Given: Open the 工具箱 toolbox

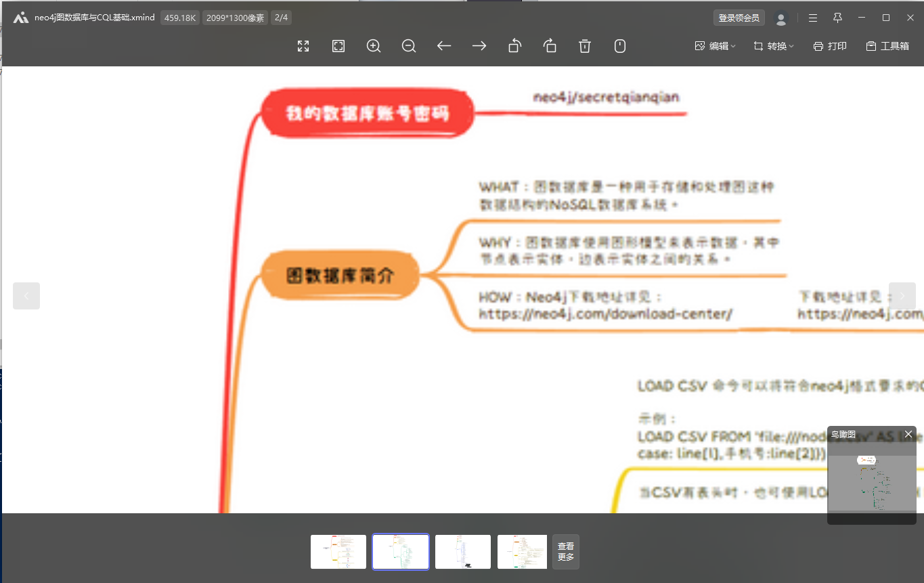Looking at the screenshot, I should [887, 46].
